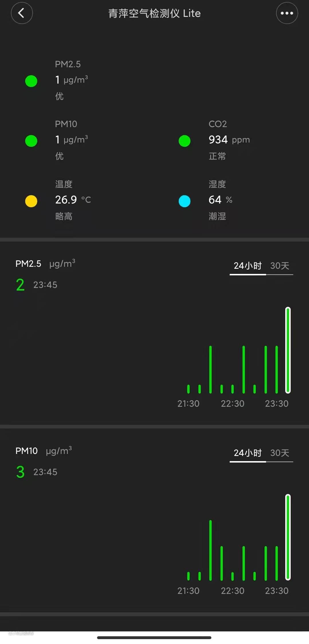Tap the CO2 934 ppm reading
This screenshot has height=644, width=309.
pos(229,140)
